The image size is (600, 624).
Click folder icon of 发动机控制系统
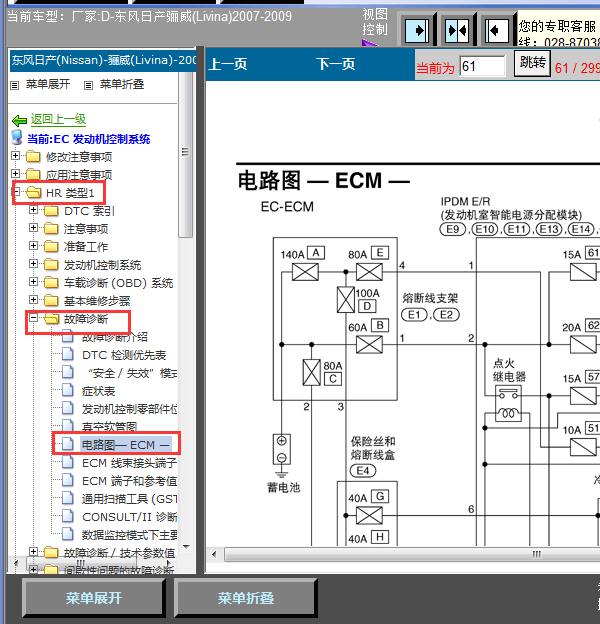[x=51, y=265]
